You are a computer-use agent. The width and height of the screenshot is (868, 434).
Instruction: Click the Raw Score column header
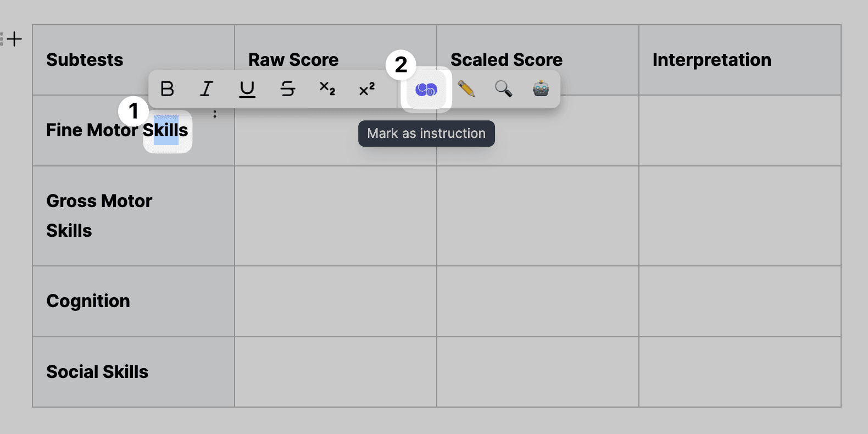(293, 59)
